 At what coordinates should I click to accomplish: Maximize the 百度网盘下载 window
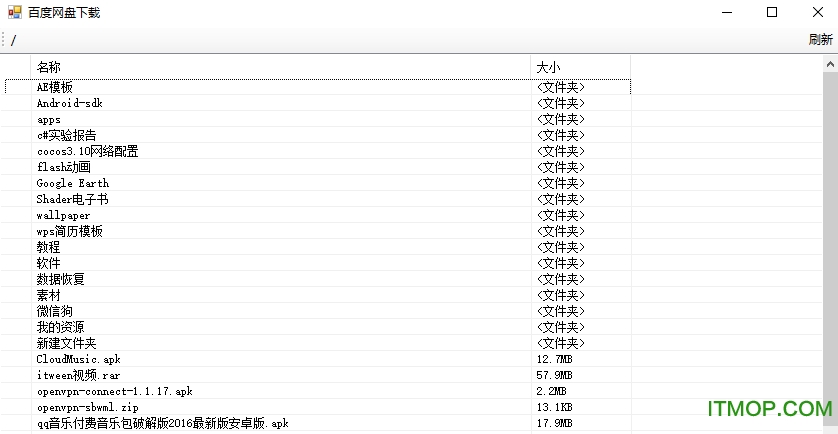[772, 12]
